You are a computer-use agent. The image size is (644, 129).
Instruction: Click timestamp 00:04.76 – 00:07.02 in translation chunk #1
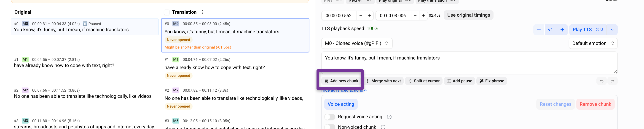pos(207,59)
